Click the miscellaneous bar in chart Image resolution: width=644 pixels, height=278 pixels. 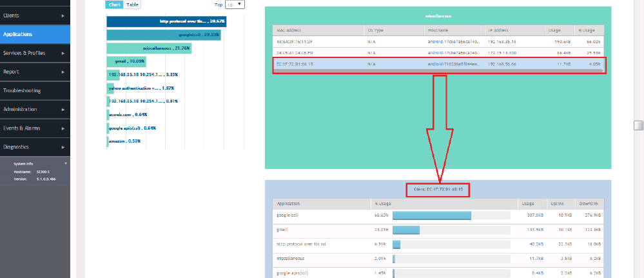(149, 48)
